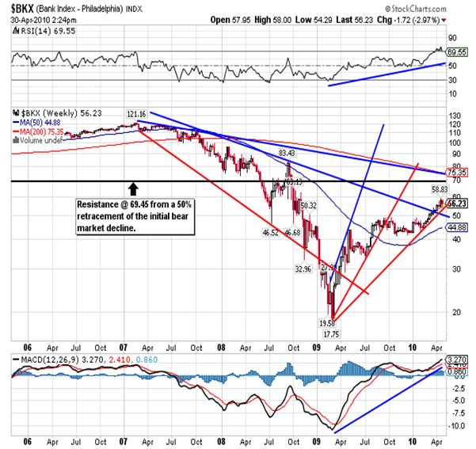Click the 130 level on the price axis
Image resolution: width=476 pixels, height=449 pixels.
tap(454, 116)
